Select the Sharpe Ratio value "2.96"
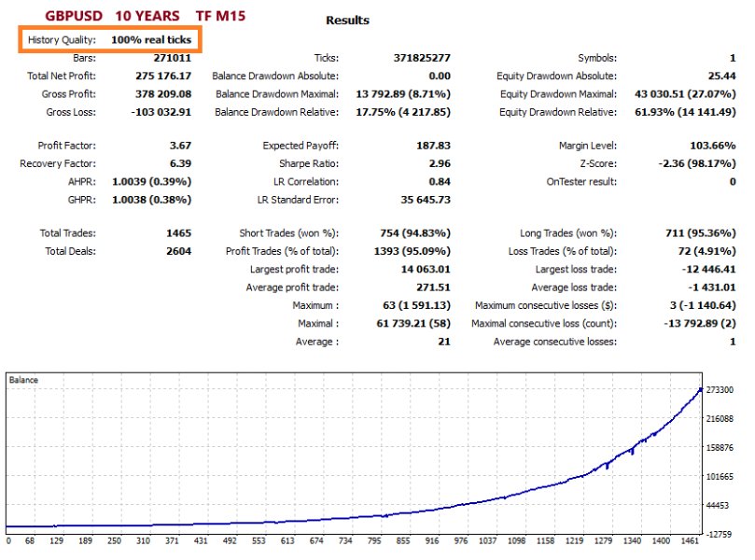This screenshot has width=755, height=560. (x=440, y=163)
